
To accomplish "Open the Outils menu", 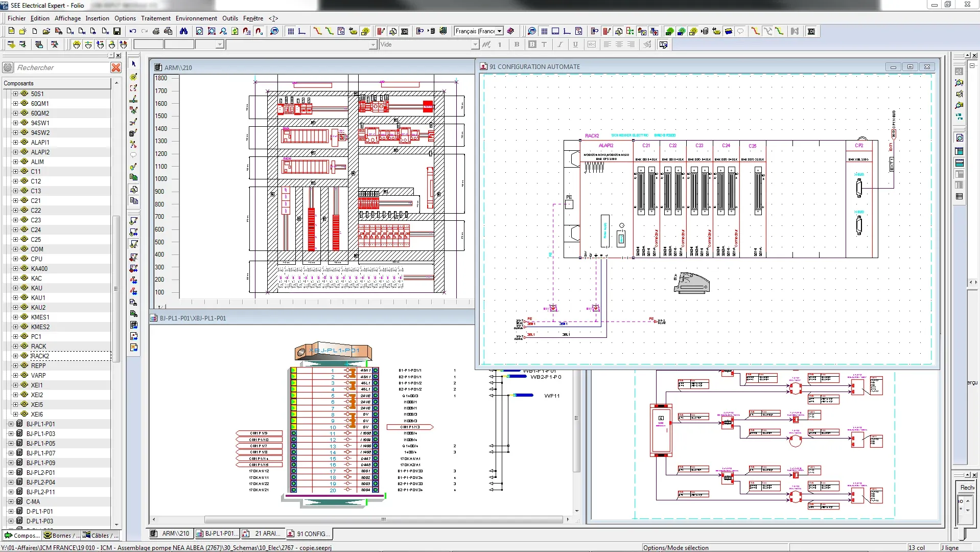I will pos(230,18).
